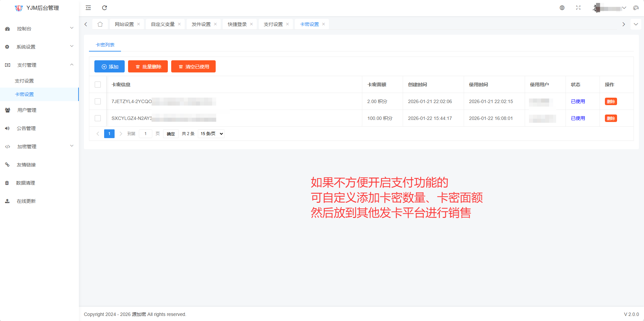The width and height of the screenshot is (644, 321).
Task: Open the 15 条/页 page size dropdown
Action: coord(211,134)
